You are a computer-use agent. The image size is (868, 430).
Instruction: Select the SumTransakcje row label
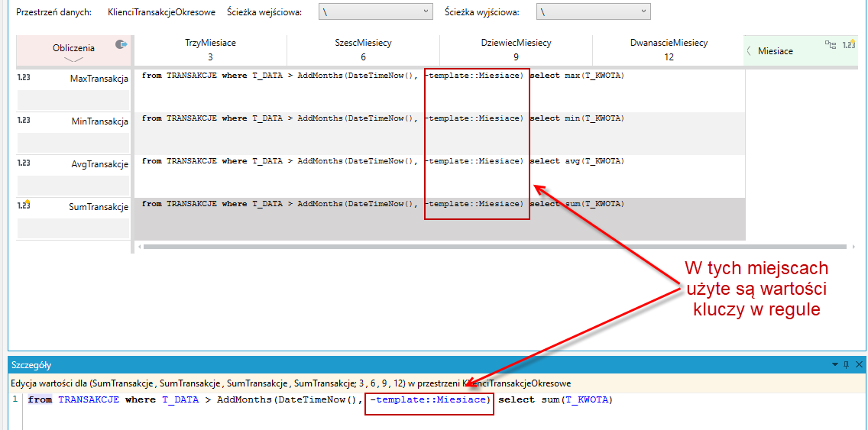click(x=99, y=206)
